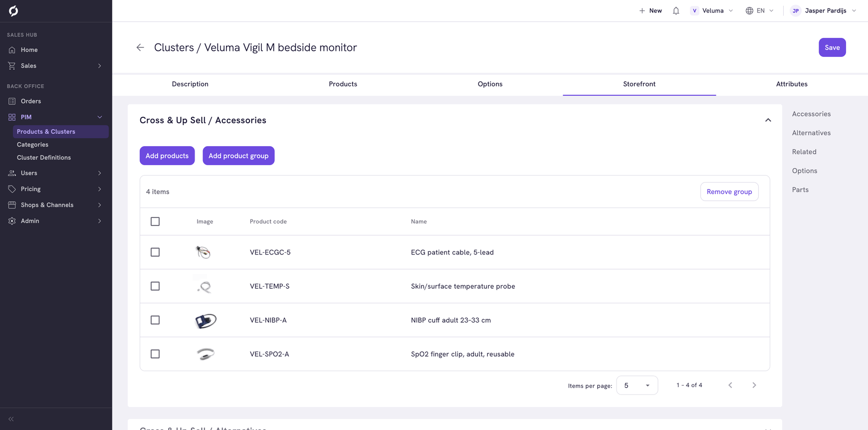Viewport: 868px width, 430px height.
Task: Click the Orders list icon
Action: tap(12, 101)
